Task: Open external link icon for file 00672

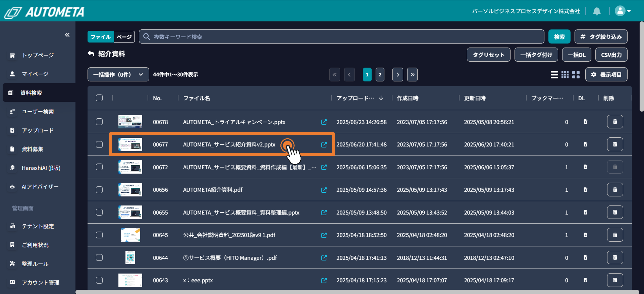Action: coord(324,167)
